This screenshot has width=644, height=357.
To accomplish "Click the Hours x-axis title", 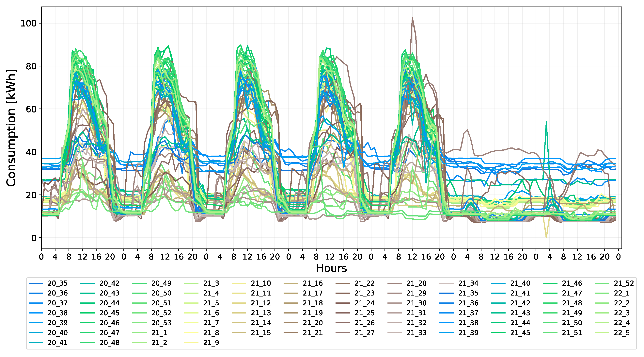I will tap(332, 268).
